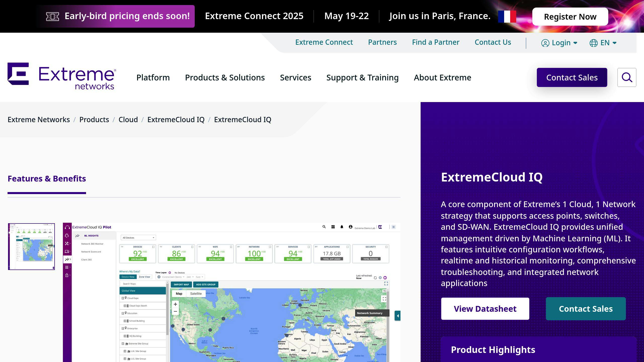Open the Find a Partner link

[436, 42]
